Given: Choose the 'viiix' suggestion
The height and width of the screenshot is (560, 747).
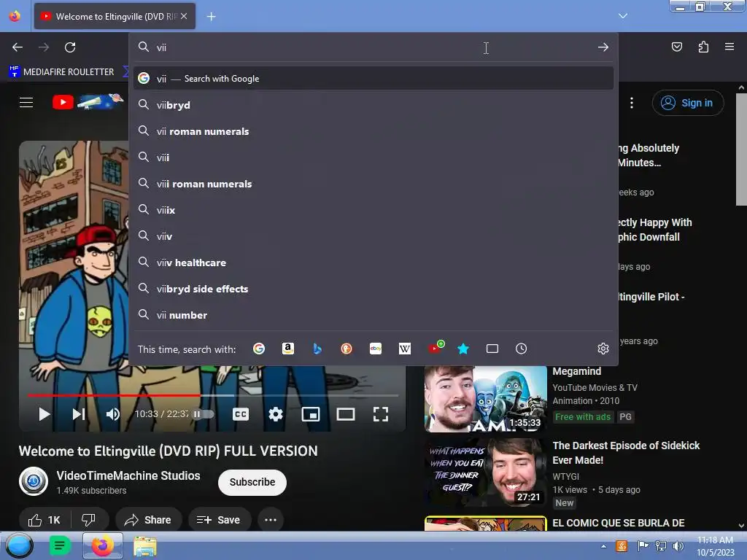Looking at the screenshot, I should [x=373, y=210].
